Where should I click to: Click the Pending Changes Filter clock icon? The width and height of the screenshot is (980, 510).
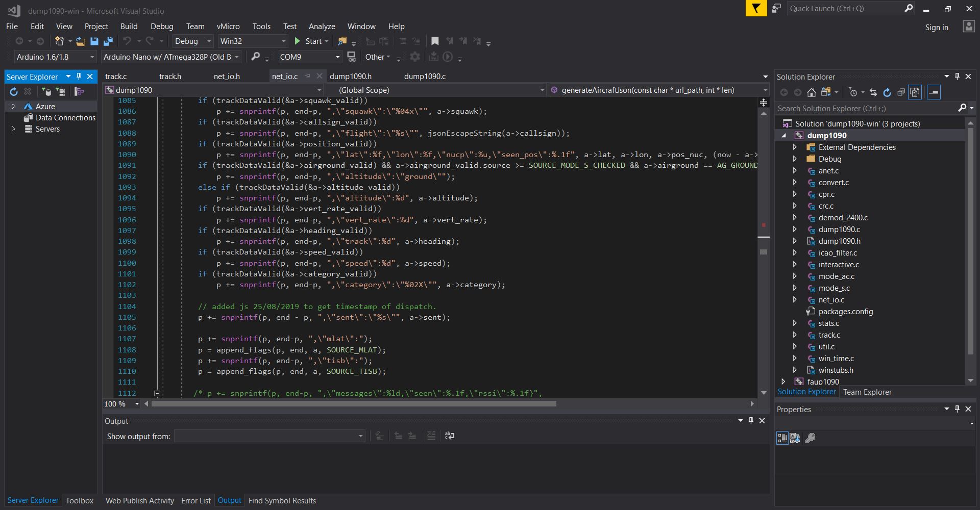coord(853,92)
